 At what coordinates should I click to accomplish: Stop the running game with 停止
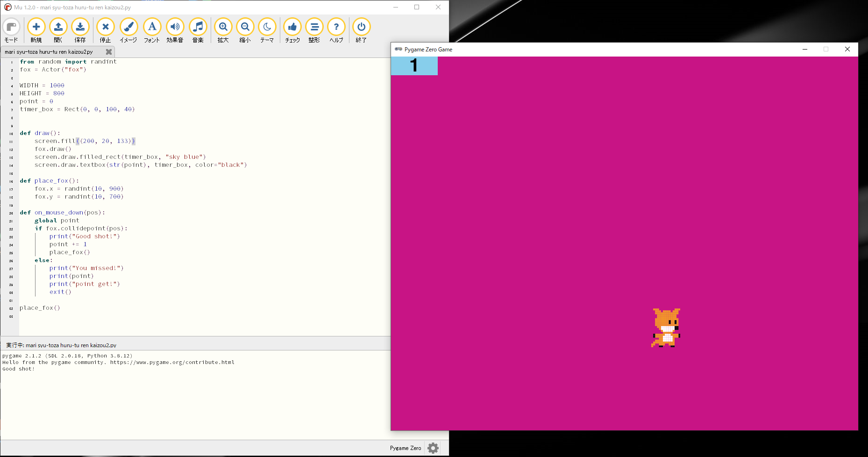click(x=106, y=30)
